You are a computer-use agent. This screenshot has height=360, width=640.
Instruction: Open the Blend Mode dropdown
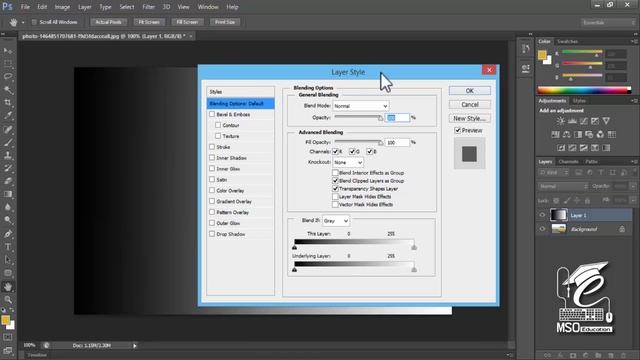361,106
